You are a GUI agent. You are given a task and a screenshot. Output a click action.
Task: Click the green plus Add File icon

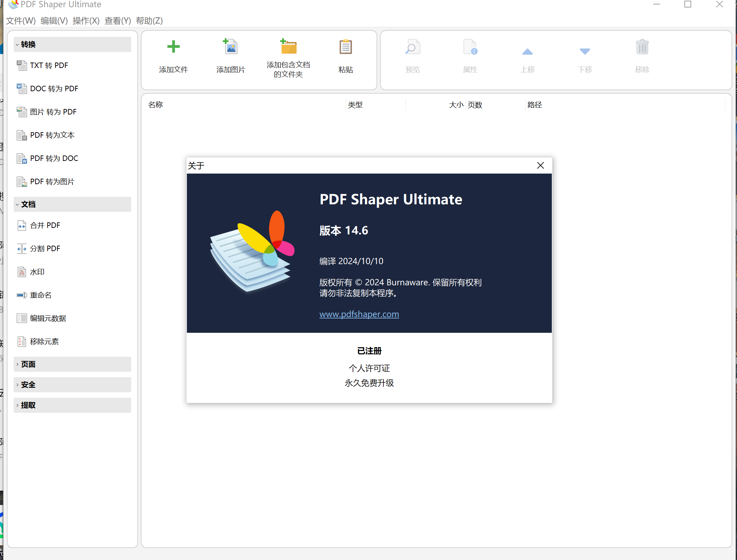tap(173, 47)
